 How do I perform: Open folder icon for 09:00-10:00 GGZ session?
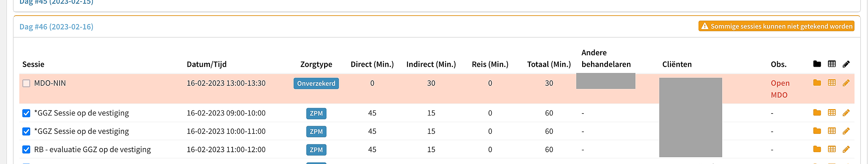[x=817, y=112]
